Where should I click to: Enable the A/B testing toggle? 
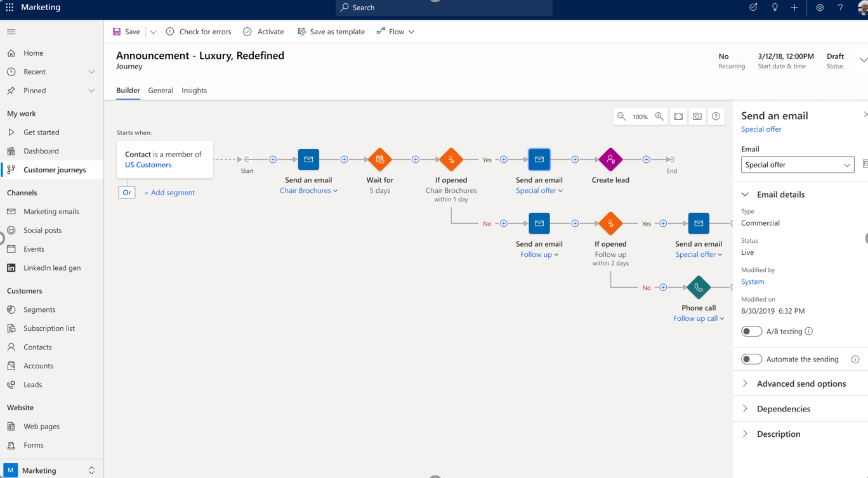click(x=751, y=332)
